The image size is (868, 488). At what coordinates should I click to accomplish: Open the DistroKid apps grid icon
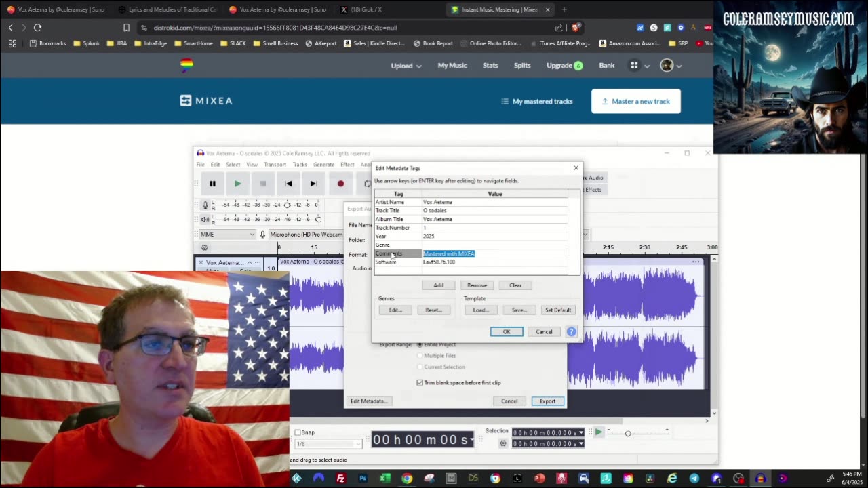[634, 66]
